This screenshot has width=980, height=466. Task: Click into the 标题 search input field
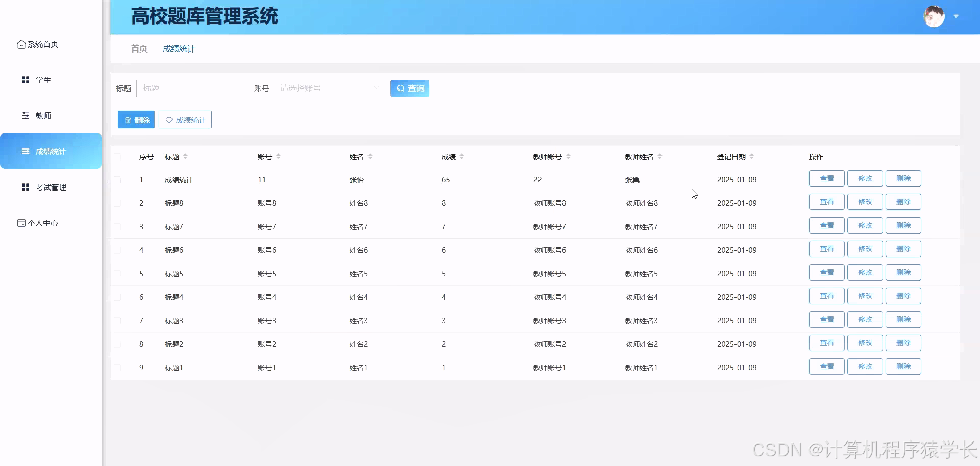[x=192, y=88]
